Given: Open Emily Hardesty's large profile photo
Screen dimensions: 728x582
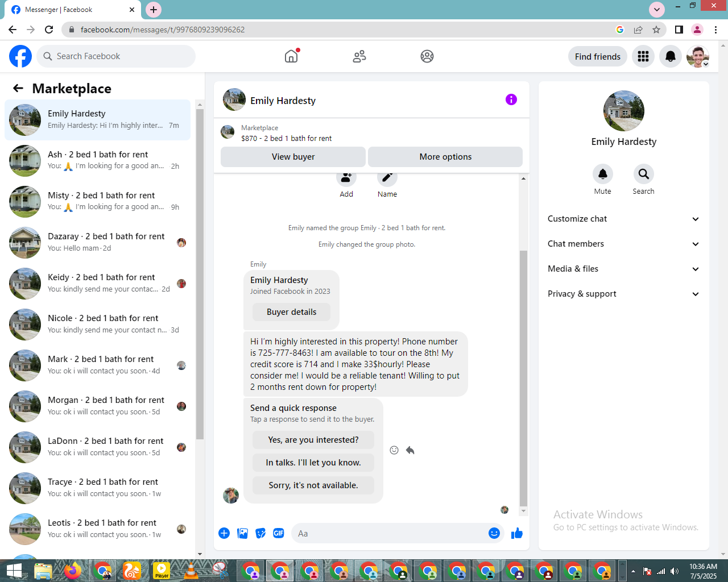Looking at the screenshot, I should 624,111.
